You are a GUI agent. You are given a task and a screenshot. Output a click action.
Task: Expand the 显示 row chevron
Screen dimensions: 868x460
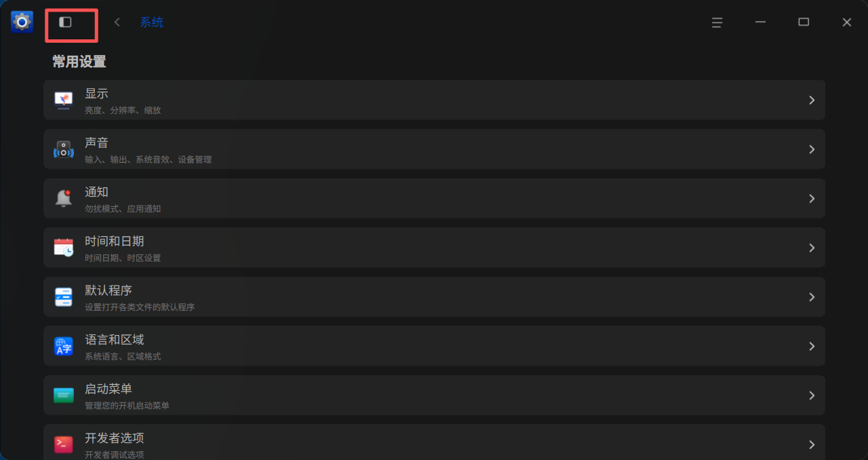coord(812,100)
